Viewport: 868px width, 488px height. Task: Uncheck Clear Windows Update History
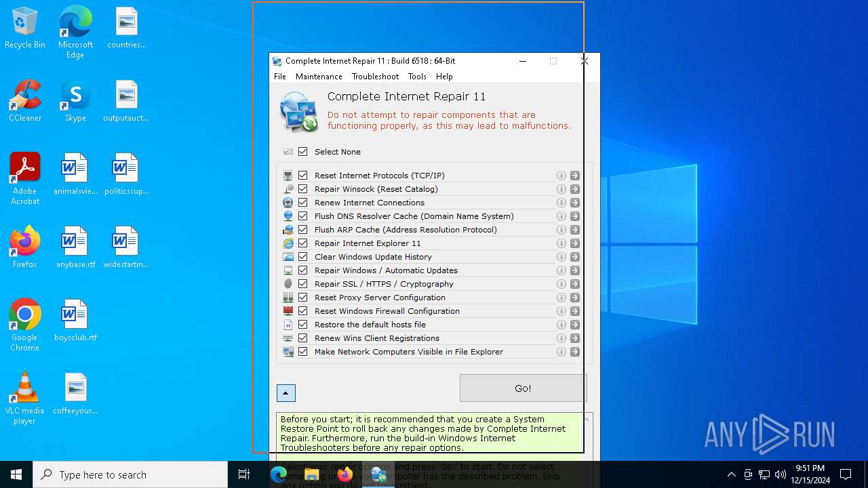click(303, 257)
